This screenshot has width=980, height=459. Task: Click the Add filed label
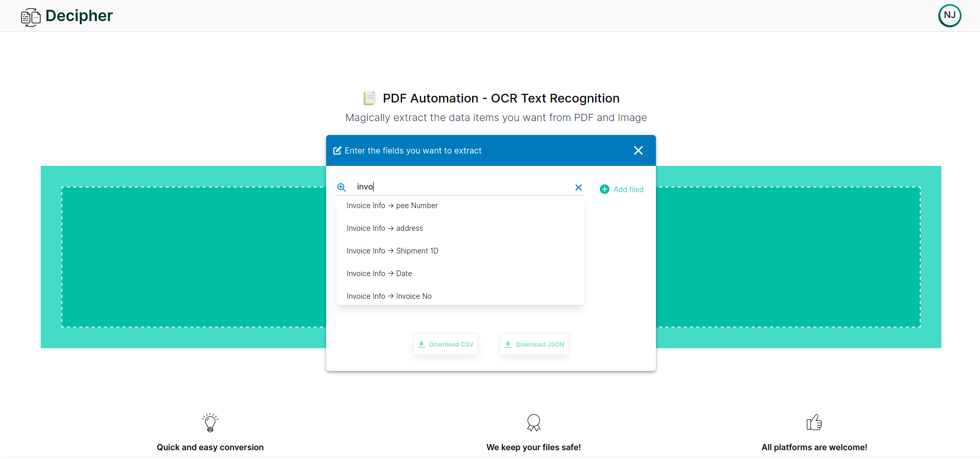coord(629,190)
